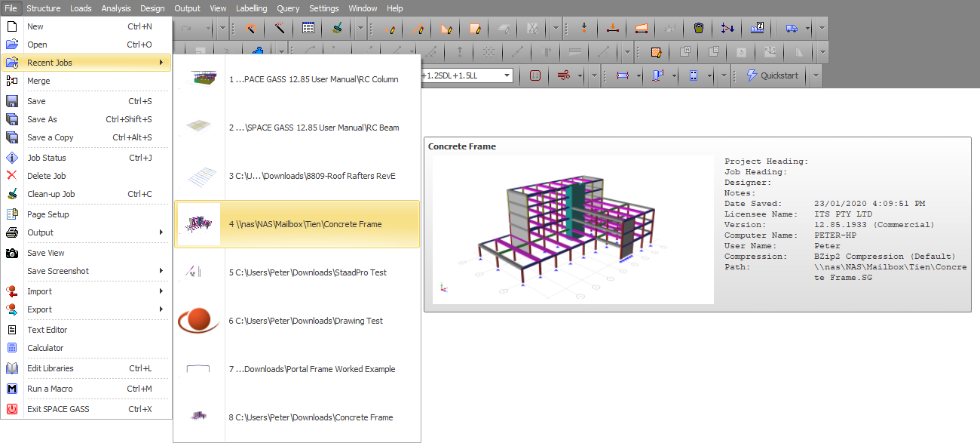Open recent job 6 Drawing Test
980x443 pixels.
297,321
